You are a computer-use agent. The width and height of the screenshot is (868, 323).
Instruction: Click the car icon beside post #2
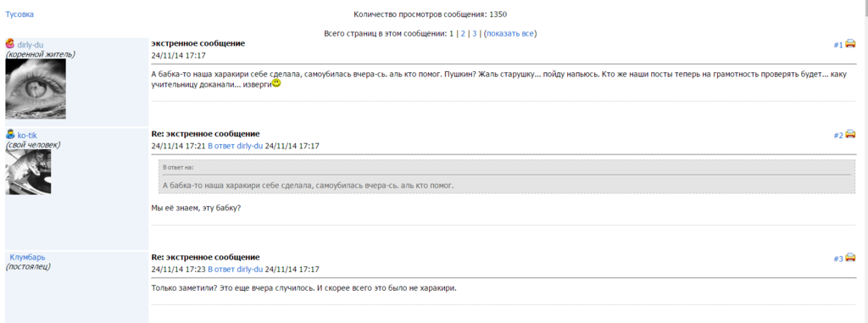coord(850,134)
